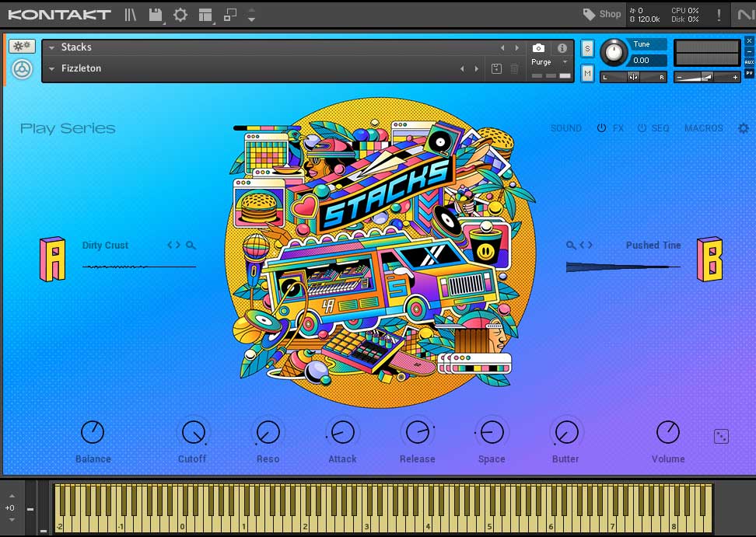The height and width of the screenshot is (537, 756).
Task: Click the Butter knob
Action: pos(566,432)
